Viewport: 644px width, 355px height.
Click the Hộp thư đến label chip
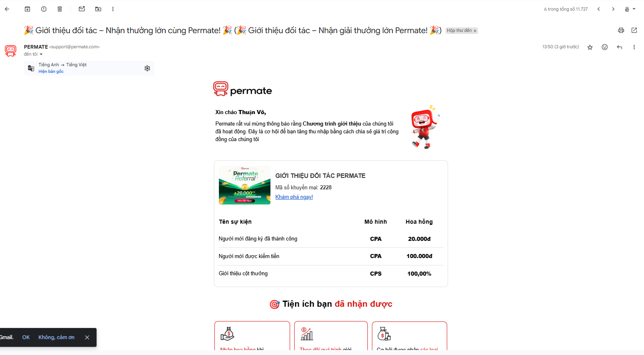[459, 30]
